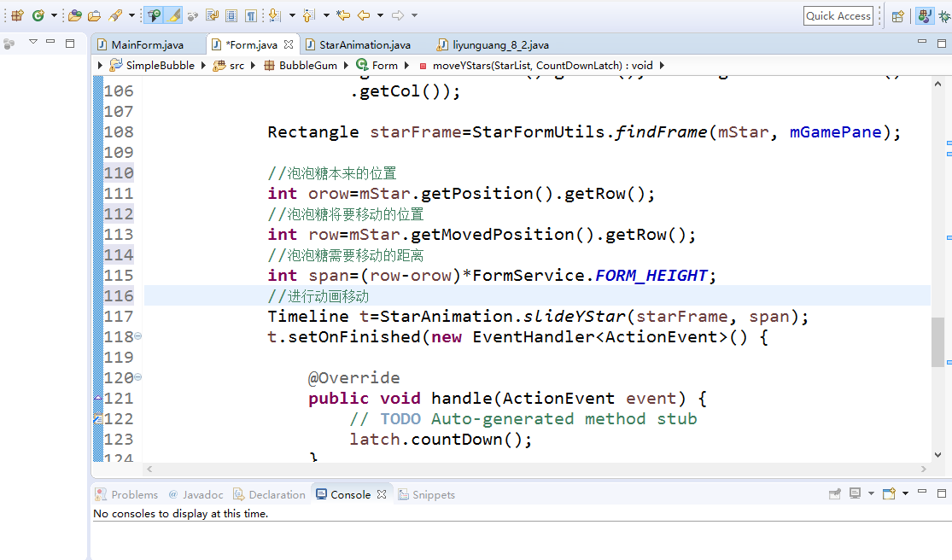Open the Declaration view tab
Viewport: 952px width, 560px height.
[269, 494]
